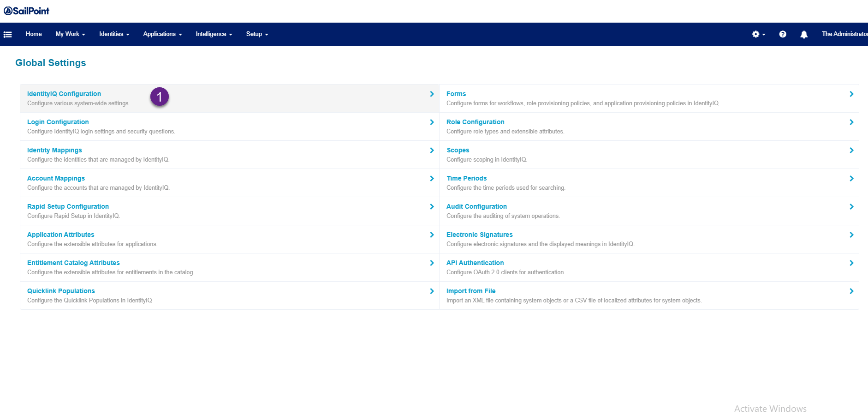
Task: Click 'Configure the Quicklink Populations in IdentityIQ' text
Action: [89, 301]
